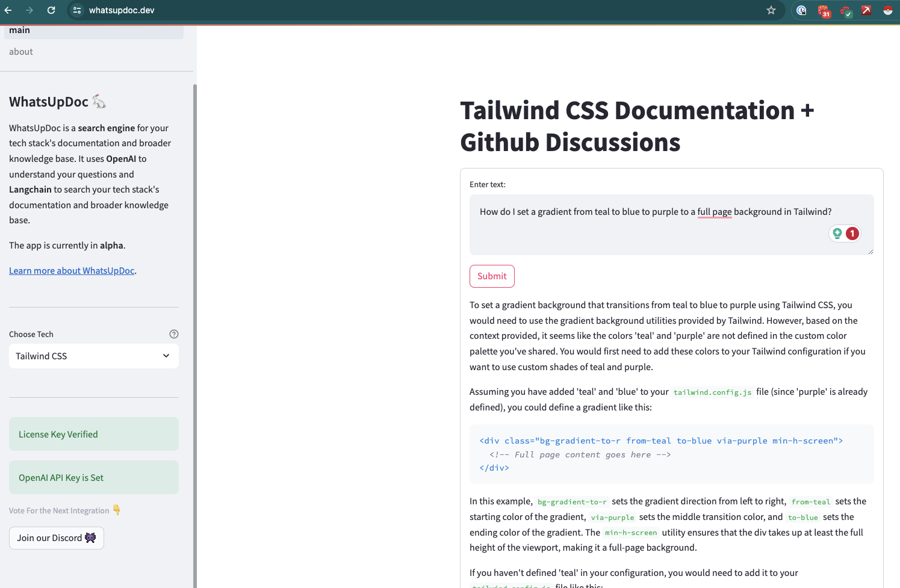Click the 'Full page content goes here' comment

click(x=580, y=454)
